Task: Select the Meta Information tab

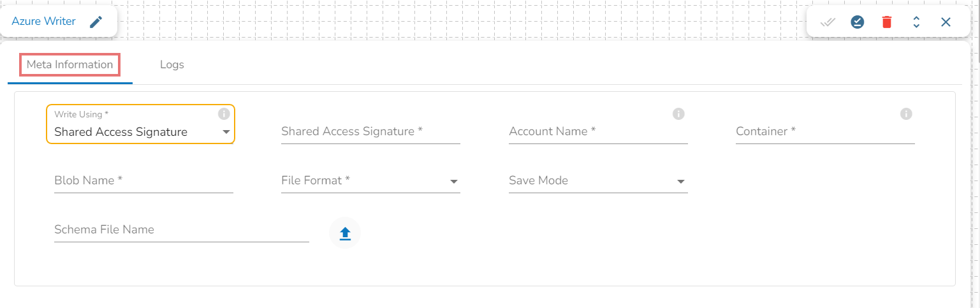Action: click(70, 64)
